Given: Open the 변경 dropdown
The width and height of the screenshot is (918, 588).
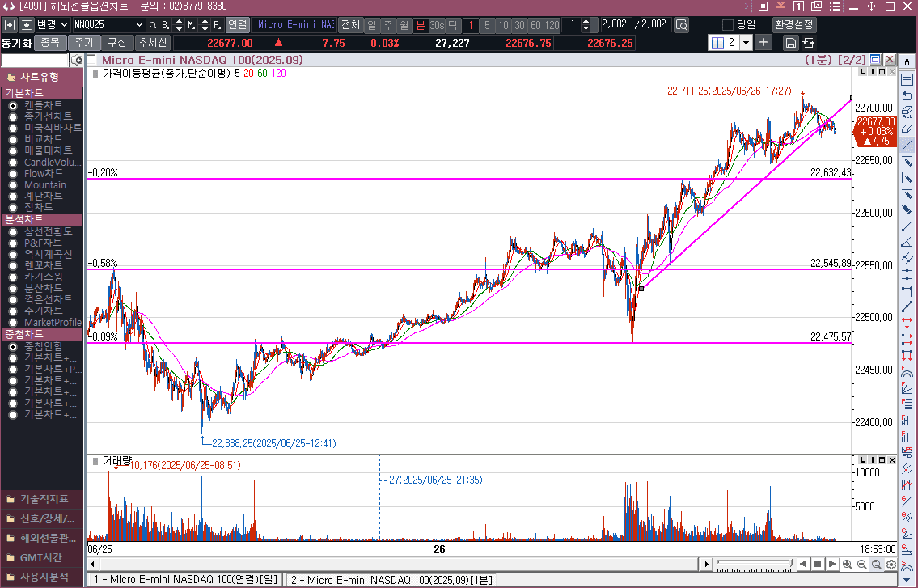Looking at the screenshot, I should [52, 25].
